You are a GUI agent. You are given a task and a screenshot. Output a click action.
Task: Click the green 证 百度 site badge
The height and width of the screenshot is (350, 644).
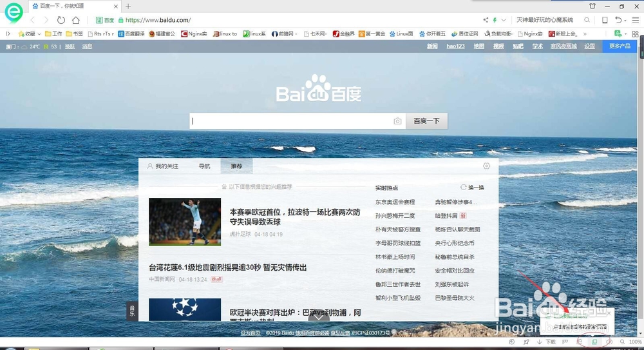coord(105,20)
